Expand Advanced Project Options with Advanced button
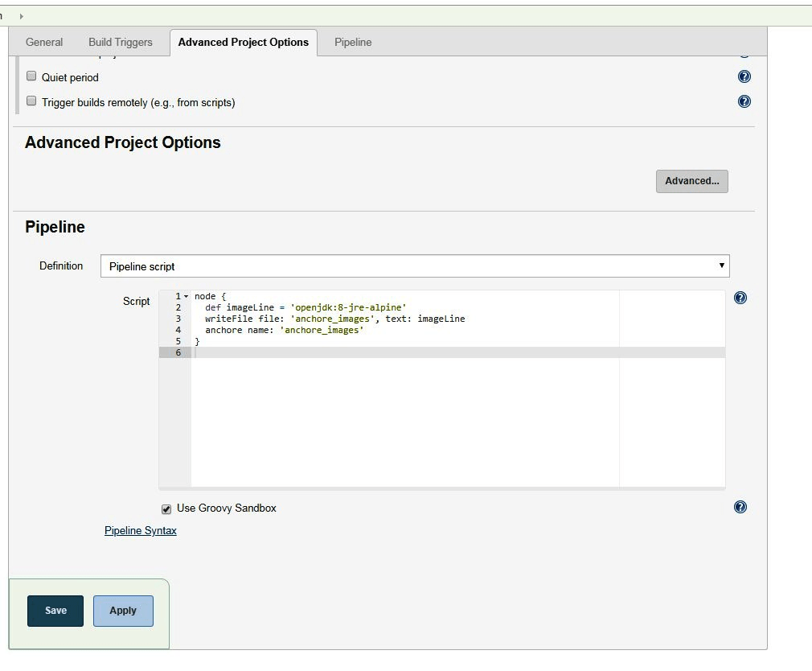The width and height of the screenshot is (812, 671). pyautogui.click(x=691, y=181)
